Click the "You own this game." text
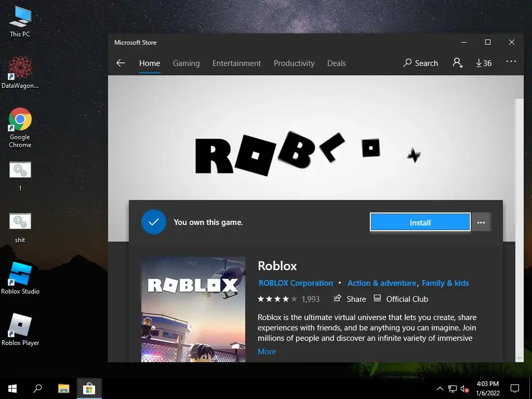The image size is (532, 399). click(208, 222)
